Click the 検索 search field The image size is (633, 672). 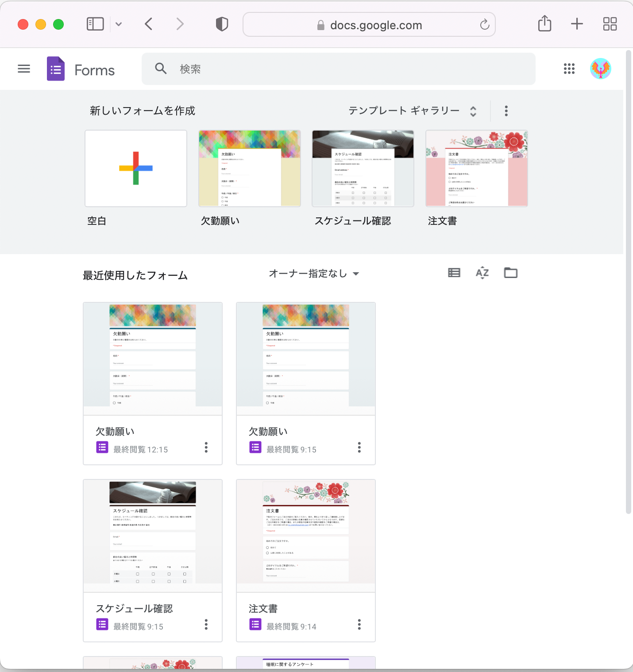click(x=339, y=69)
